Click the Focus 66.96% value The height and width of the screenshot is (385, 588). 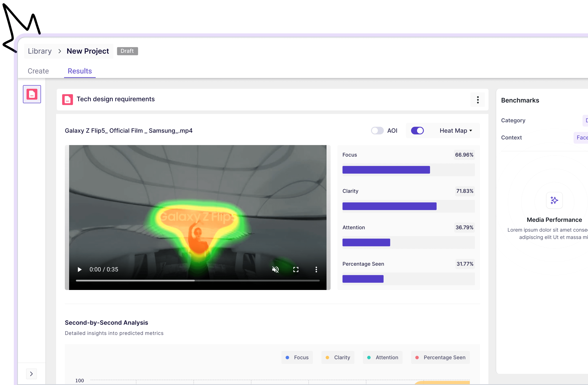[464, 155]
